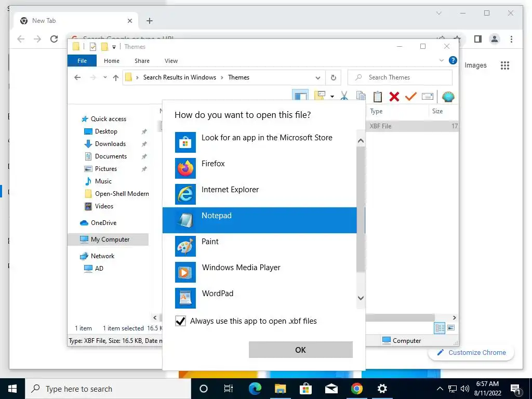Open Microsoft Store from taskbar
The height and width of the screenshot is (399, 532).
305,389
